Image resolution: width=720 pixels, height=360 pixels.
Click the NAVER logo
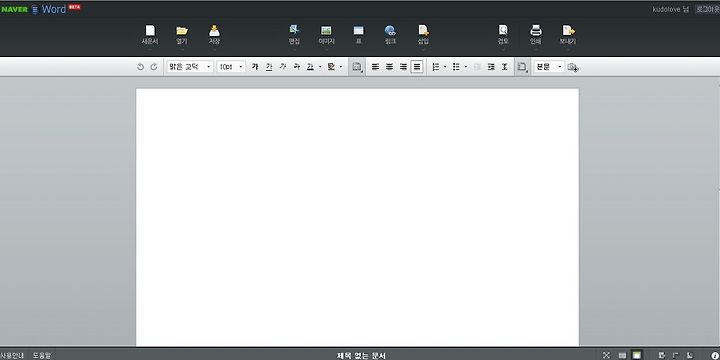click(x=14, y=9)
